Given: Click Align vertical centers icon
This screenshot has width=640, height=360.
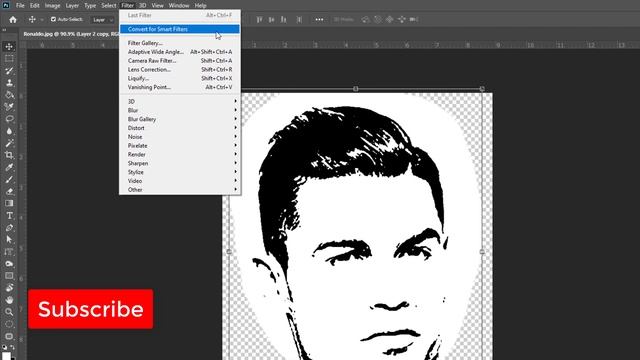Looking at the screenshot, I should 271,19.
